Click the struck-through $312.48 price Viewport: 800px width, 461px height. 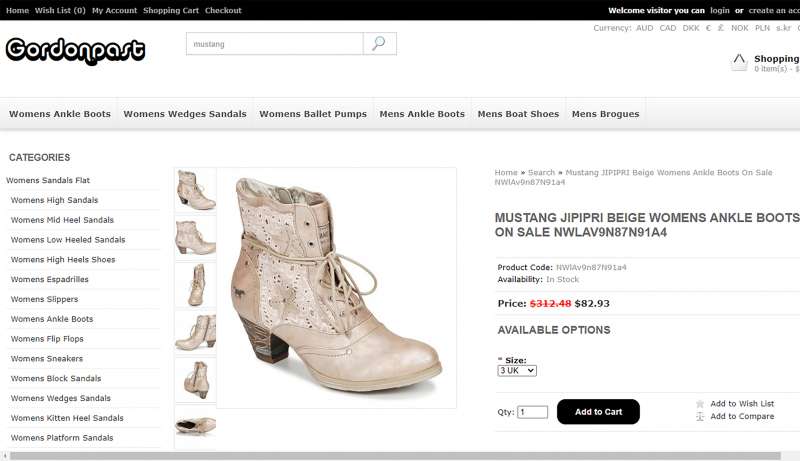click(x=550, y=303)
